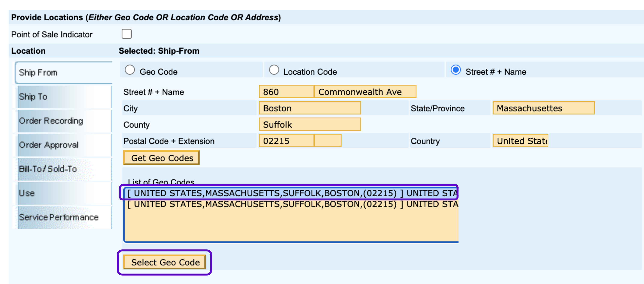This screenshot has height=284, width=644.
Task: Click the street number field containing 860
Action: (286, 92)
